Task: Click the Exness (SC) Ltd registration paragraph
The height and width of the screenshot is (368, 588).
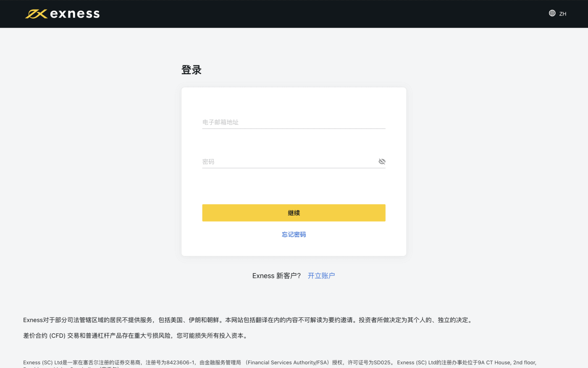Action: click(x=280, y=364)
